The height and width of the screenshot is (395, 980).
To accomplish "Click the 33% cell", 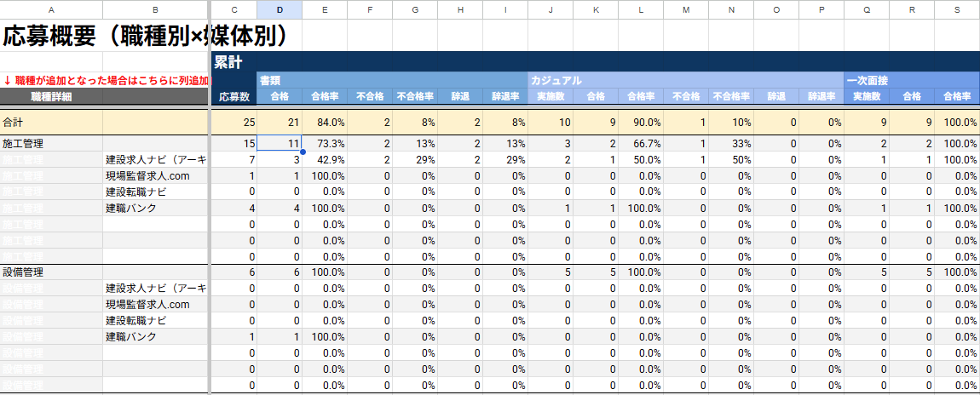I will (730, 144).
